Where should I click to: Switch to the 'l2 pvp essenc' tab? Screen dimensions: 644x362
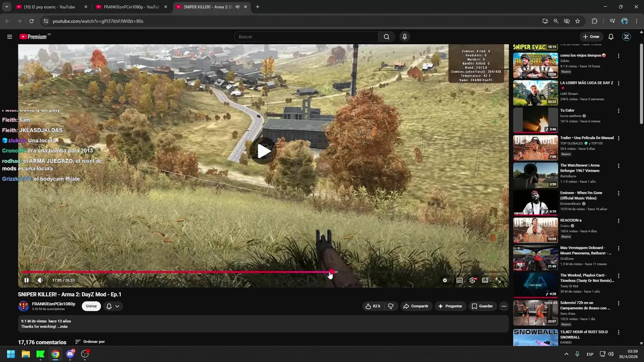[49, 7]
